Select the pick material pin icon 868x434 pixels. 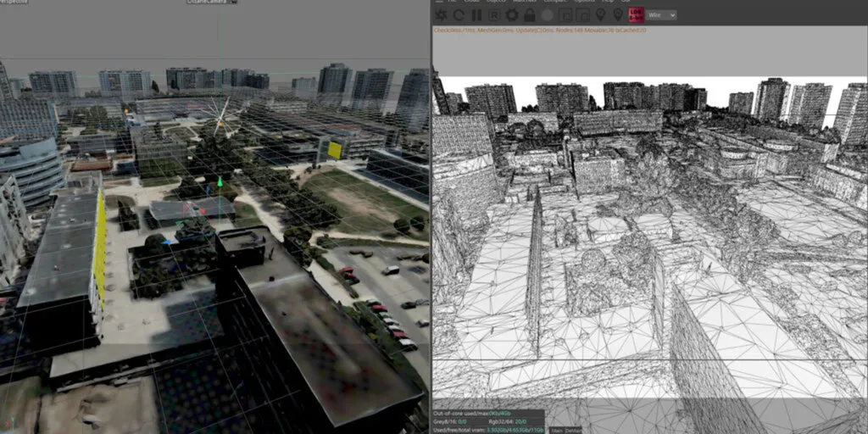point(618,15)
